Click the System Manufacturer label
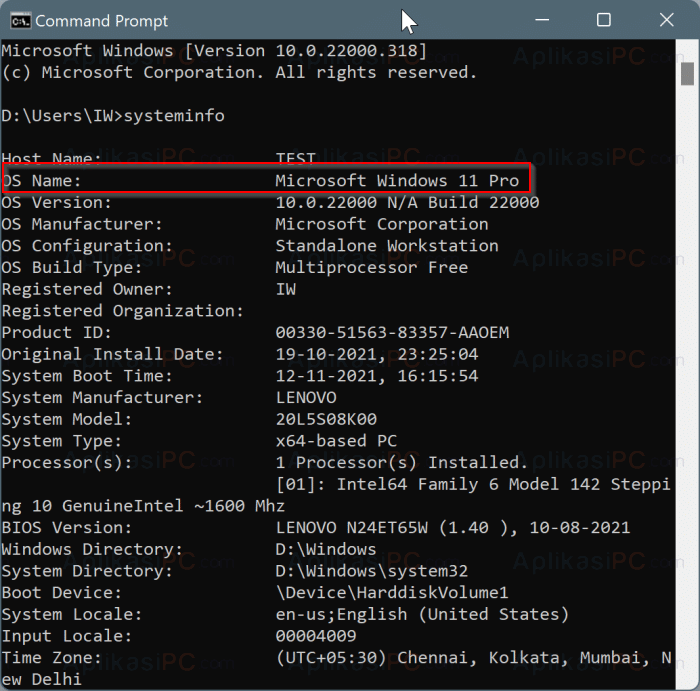Image resolution: width=700 pixels, height=691 pixels. 102,398
